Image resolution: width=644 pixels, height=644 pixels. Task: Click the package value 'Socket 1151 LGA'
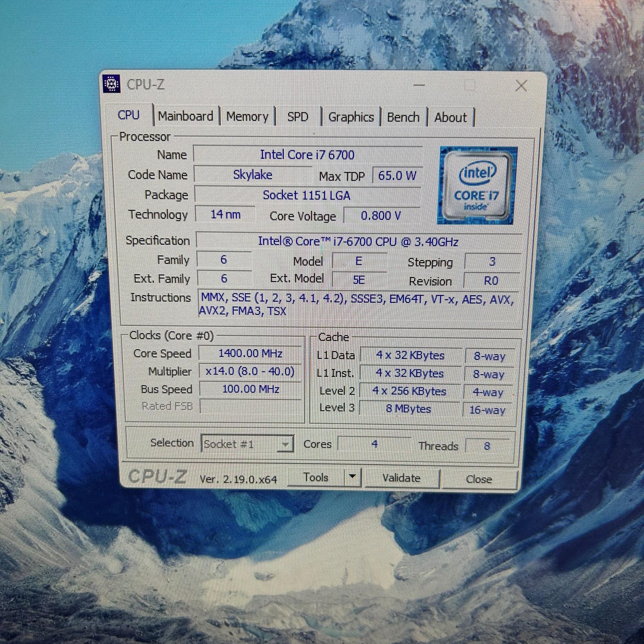(307, 195)
